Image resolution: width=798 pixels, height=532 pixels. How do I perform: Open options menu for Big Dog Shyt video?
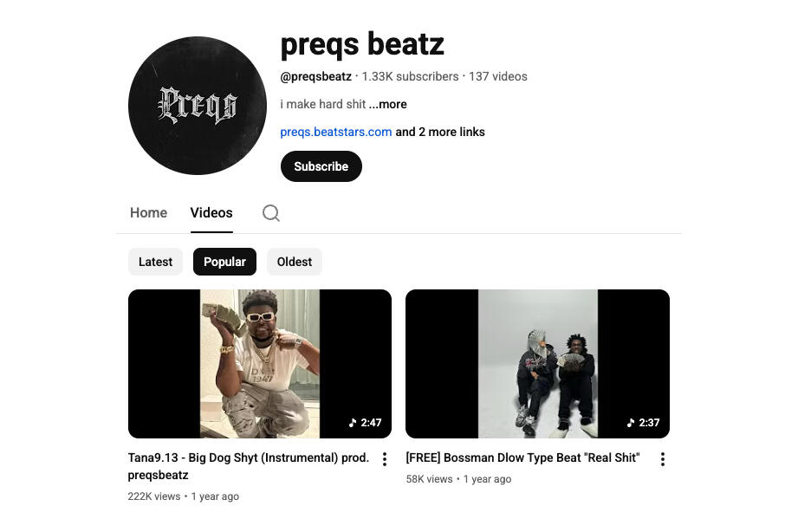[x=385, y=459]
